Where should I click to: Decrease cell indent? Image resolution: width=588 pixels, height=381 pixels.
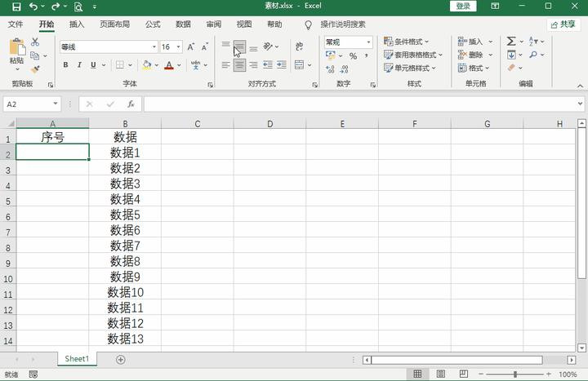pyautogui.click(x=268, y=65)
